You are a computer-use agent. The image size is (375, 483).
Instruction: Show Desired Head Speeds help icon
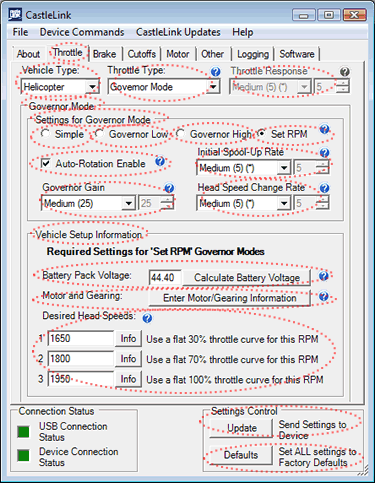(x=147, y=318)
